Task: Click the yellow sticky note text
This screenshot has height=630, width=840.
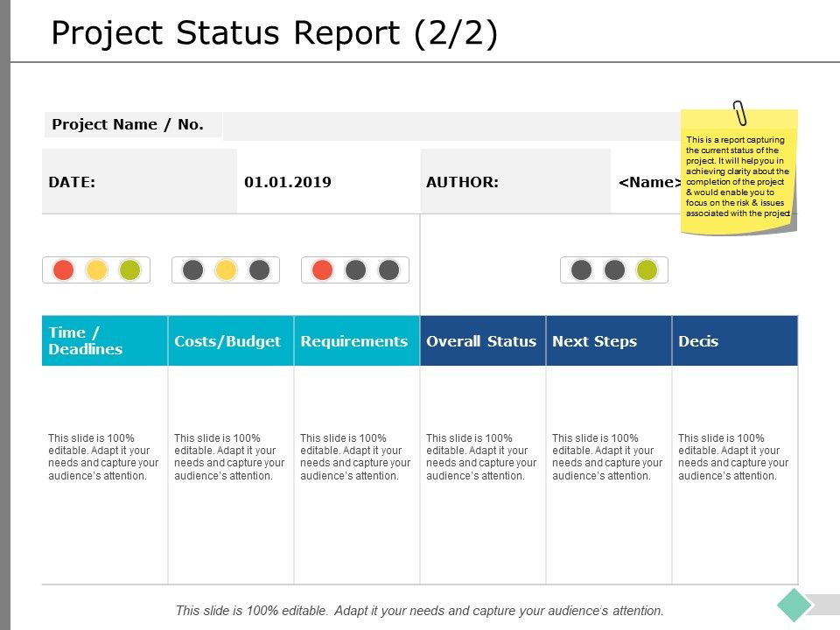Action: (x=738, y=176)
